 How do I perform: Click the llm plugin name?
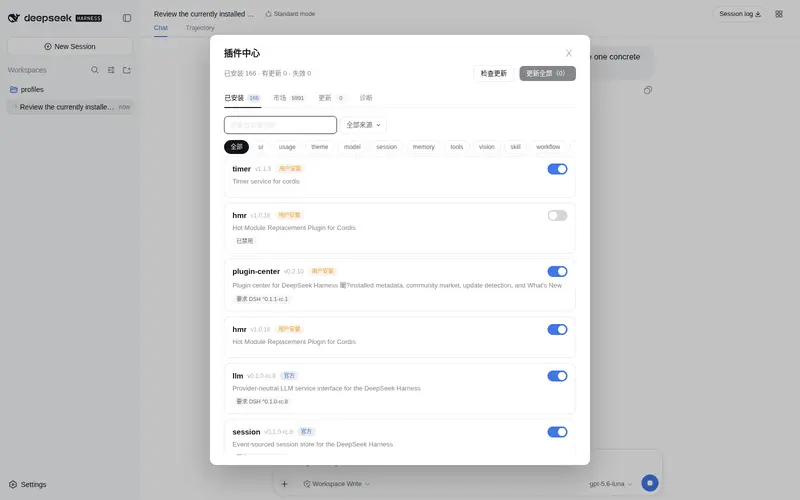(238, 376)
